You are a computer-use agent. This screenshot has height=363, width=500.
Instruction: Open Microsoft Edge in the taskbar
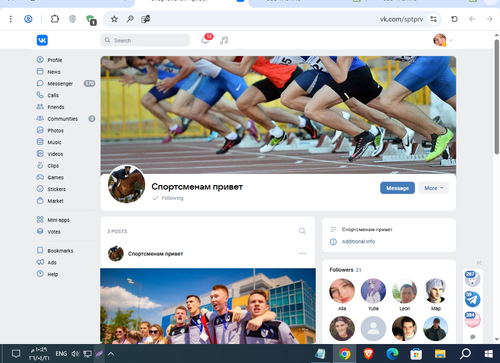click(392, 354)
